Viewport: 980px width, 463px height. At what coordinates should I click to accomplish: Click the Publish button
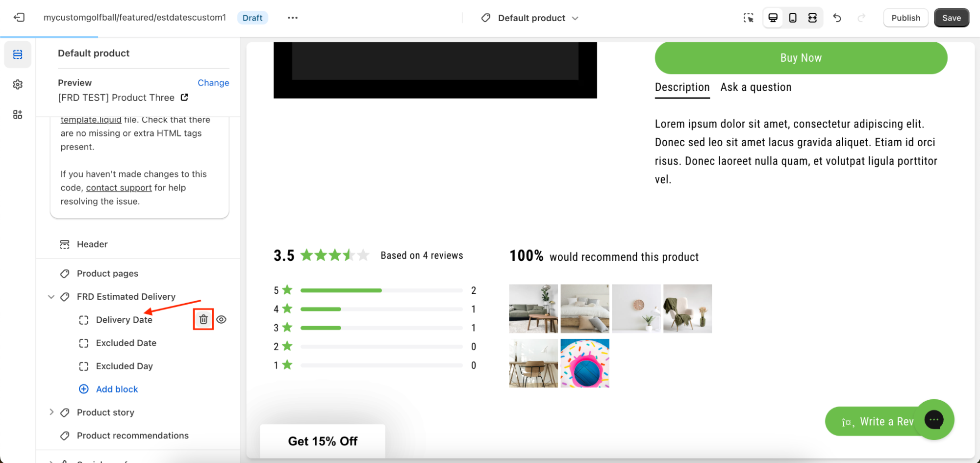tap(905, 18)
